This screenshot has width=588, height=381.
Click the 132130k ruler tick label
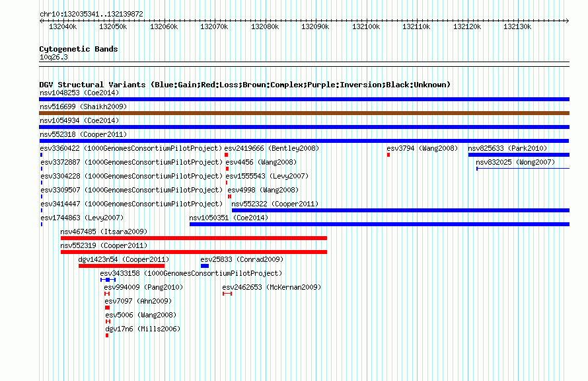pyautogui.click(x=517, y=26)
